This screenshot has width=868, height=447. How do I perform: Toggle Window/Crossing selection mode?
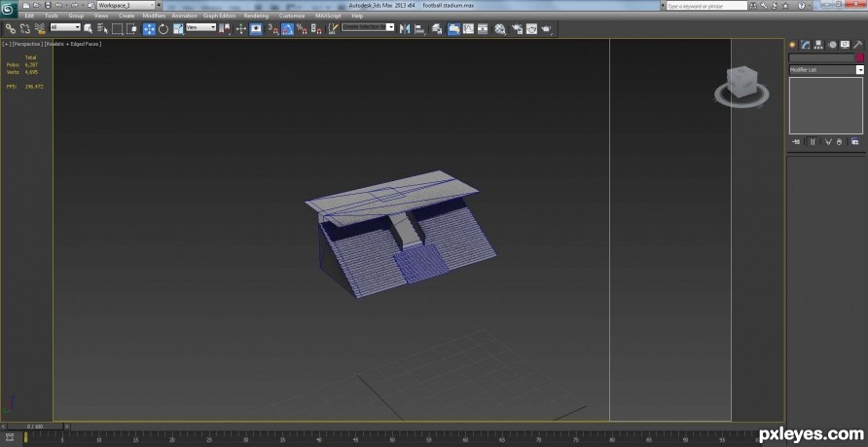coord(131,29)
